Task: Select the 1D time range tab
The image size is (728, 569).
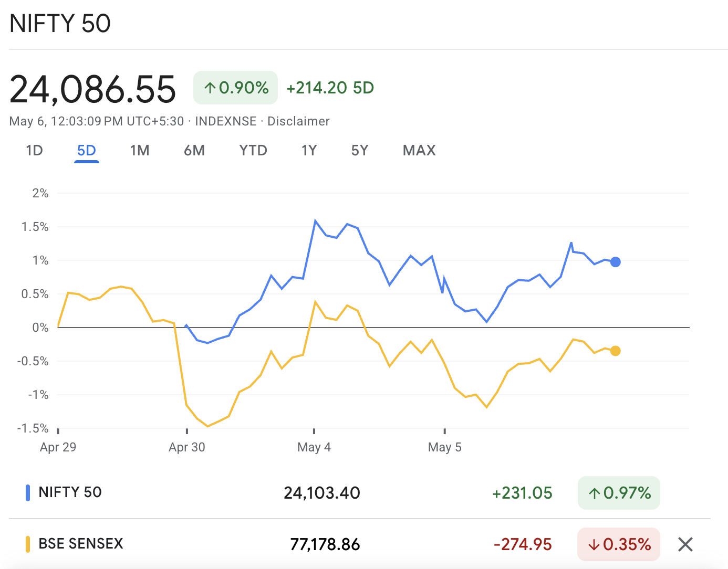Action: point(34,151)
